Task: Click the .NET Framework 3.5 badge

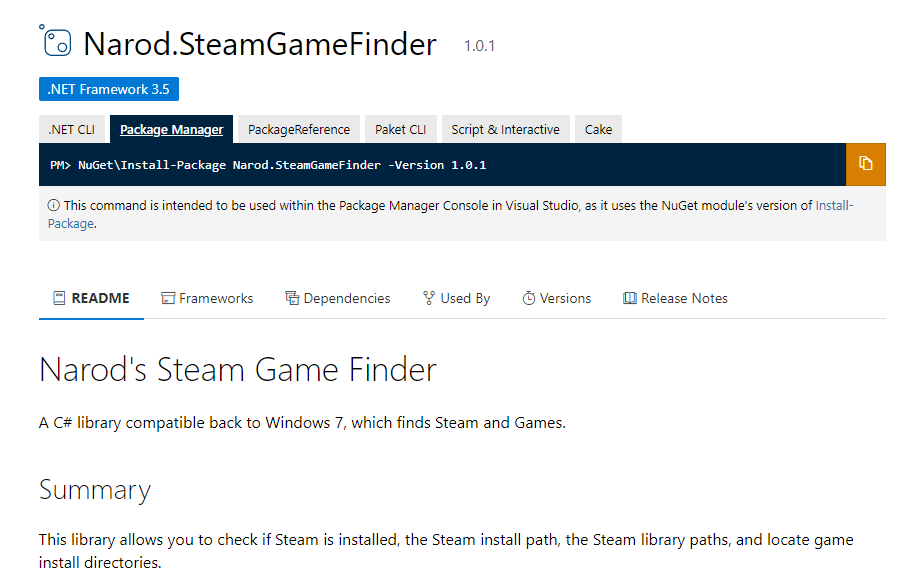Action: point(109,89)
